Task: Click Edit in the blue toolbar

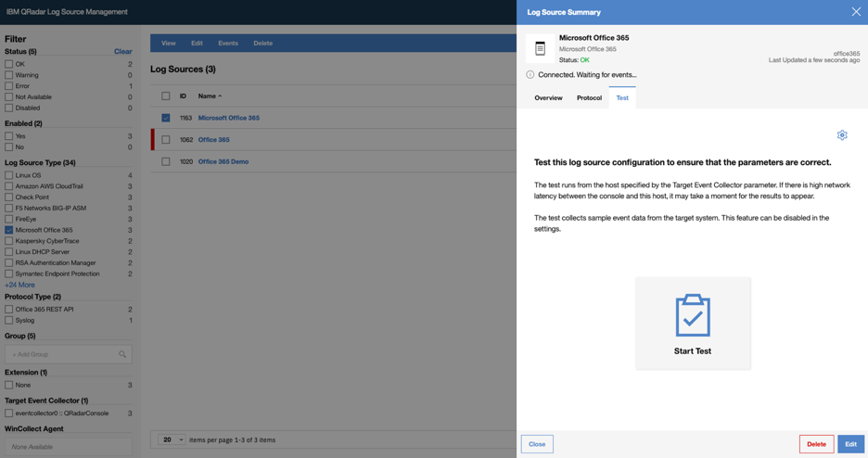Action: (x=197, y=44)
